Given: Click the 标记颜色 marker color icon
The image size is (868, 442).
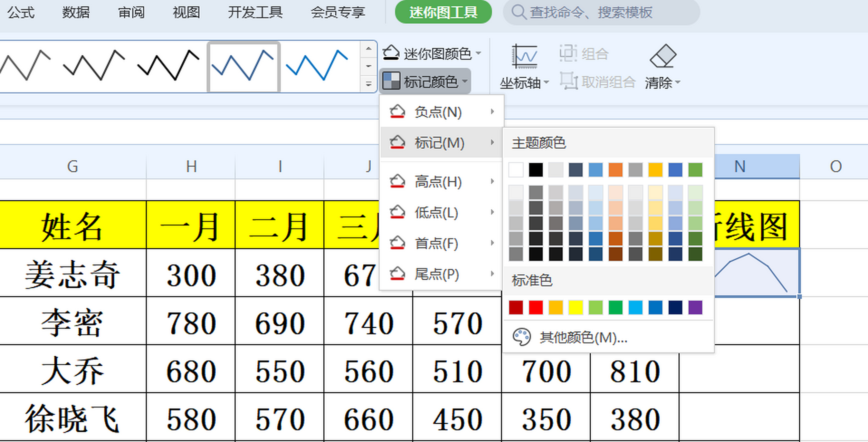Looking at the screenshot, I should [391, 81].
